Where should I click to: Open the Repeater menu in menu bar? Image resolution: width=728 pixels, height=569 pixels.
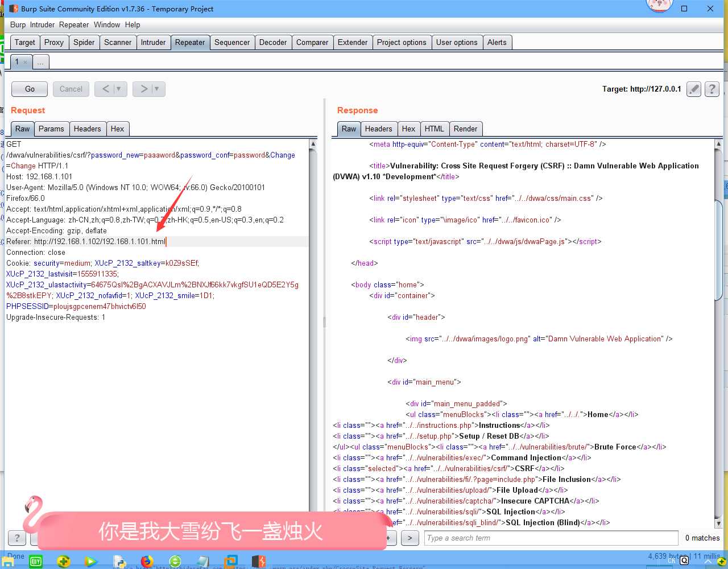[x=74, y=25]
